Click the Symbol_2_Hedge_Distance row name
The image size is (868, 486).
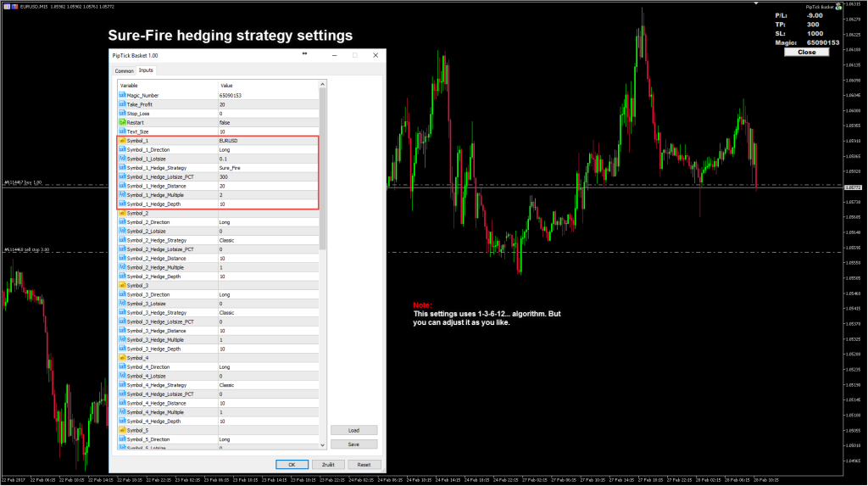(156, 258)
